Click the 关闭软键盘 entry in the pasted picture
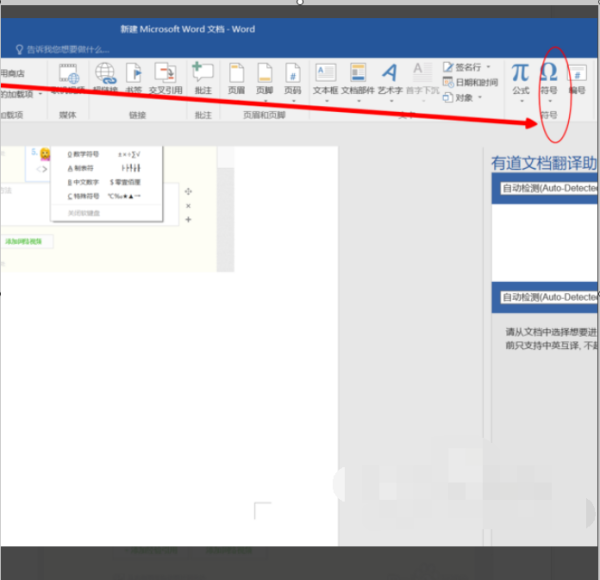The image size is (600, 580). pos(83,213)
